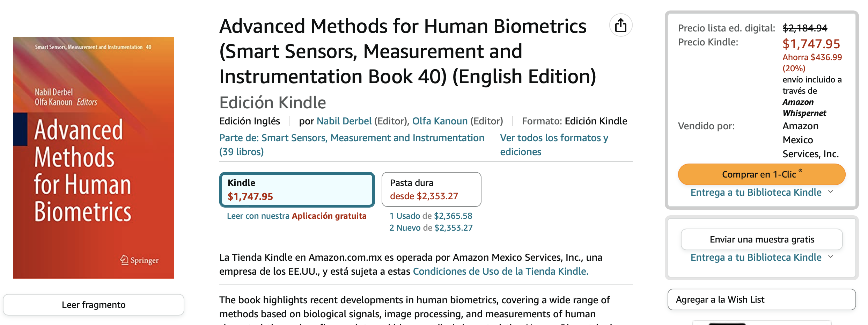The image size is (868, 325).
Task: View all formats and editions
Action: pyautogui.click(x=554, y=144)
